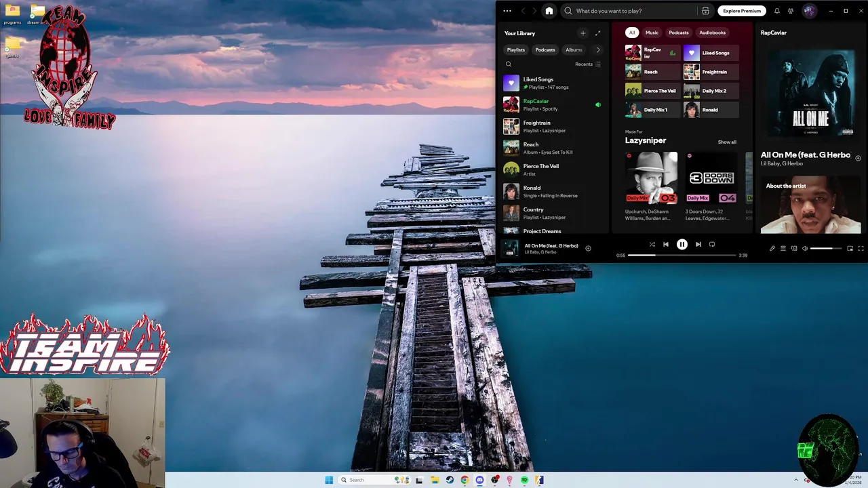
Task: Enter full screen player view
Action: [x=861, y=249]
